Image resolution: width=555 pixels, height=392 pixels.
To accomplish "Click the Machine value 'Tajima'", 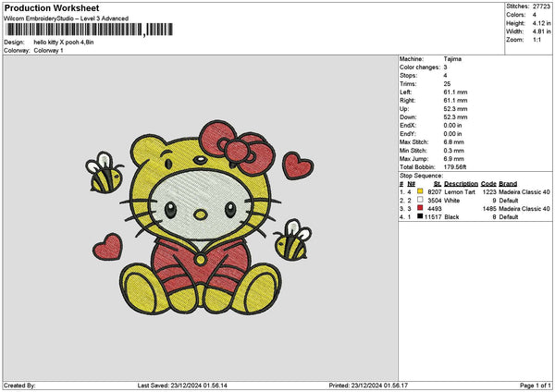I will [x=452, y=59].
